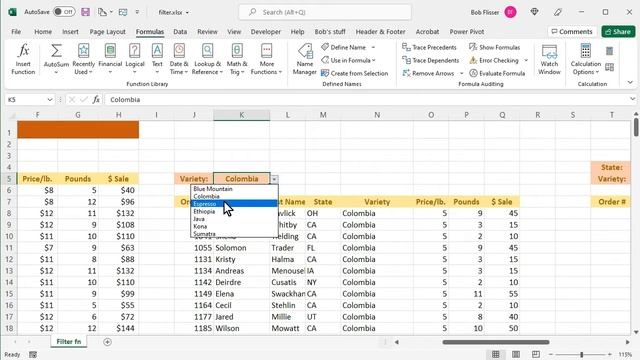Click the green Share button
640x360 pixels.
click(618, 31)
